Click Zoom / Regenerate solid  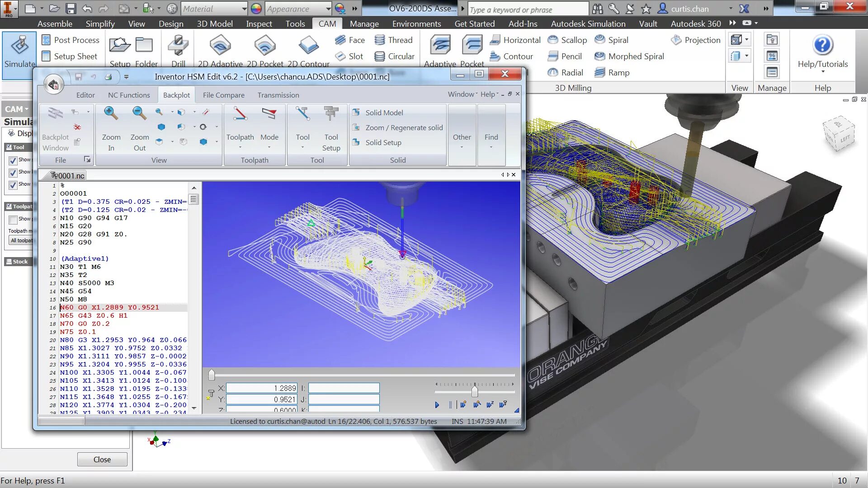[x=404, y=128]
